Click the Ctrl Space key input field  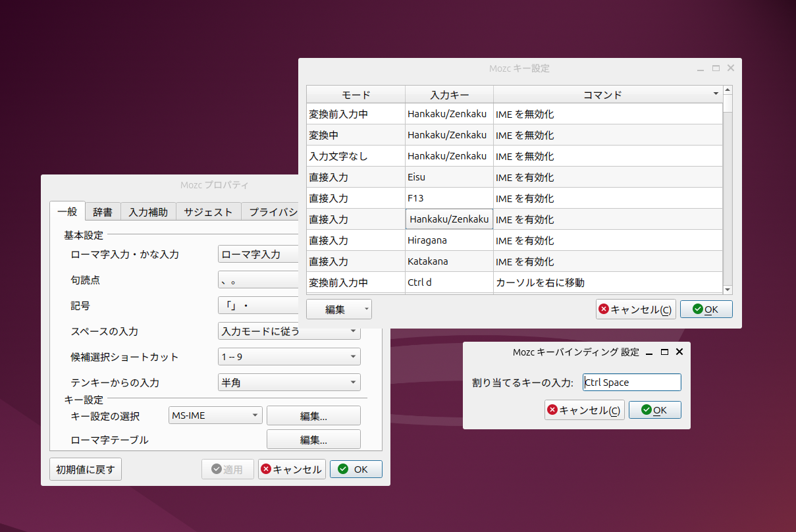pyautogui.click(x=631, y=382)
